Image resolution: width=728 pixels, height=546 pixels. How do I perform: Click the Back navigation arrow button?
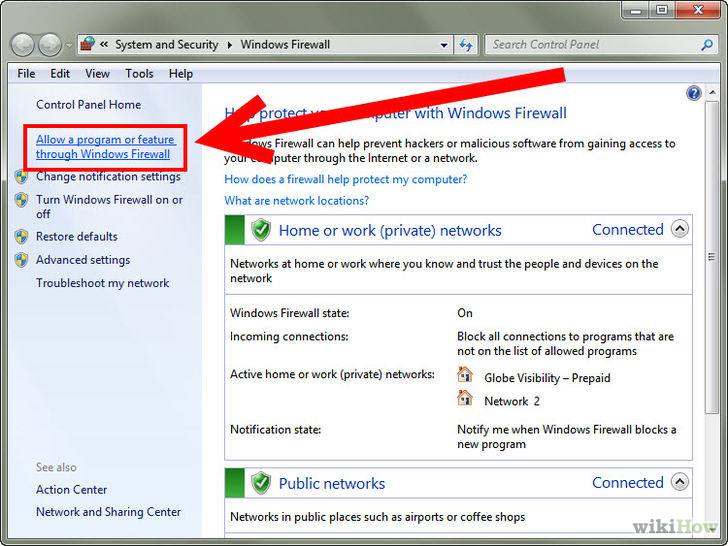pyautogui.click(x=23, y=45)
